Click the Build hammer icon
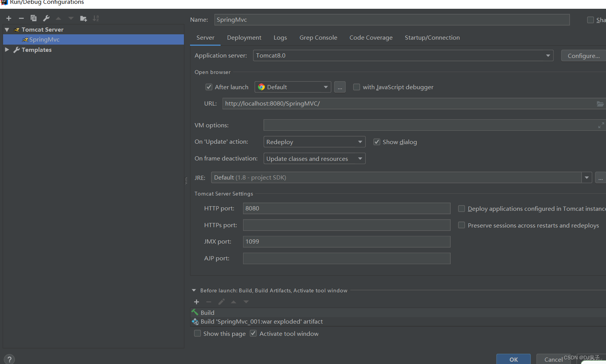The height and width of the screenshot is (364, 606). (x=195, y=312)
